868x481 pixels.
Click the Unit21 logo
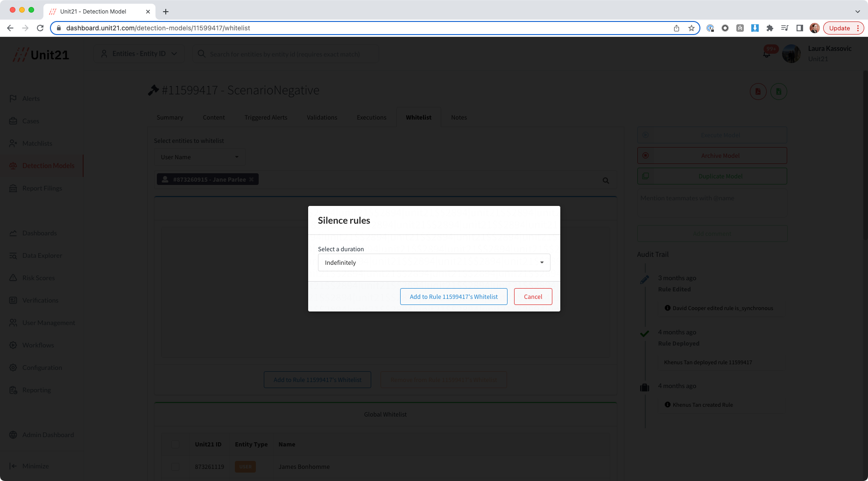click(x=41, y=55)
